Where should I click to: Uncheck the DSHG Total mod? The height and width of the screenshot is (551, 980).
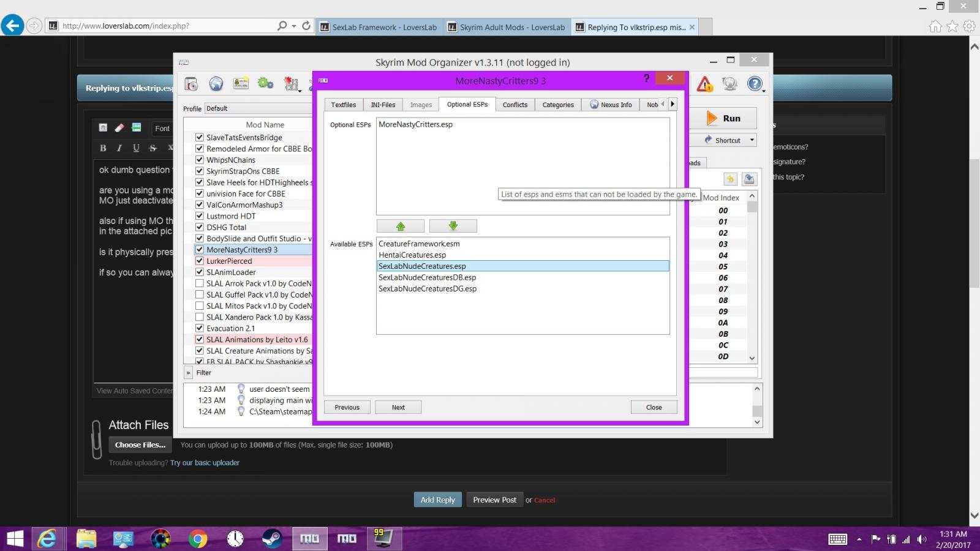coord(199,227)
